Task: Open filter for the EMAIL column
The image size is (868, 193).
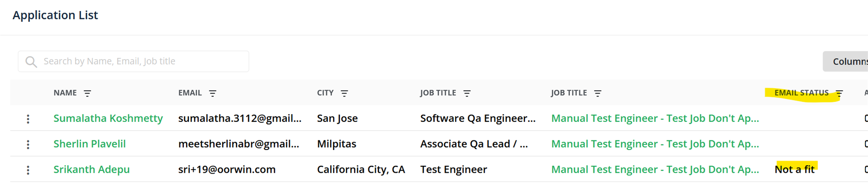Action: tap(213, 93)
